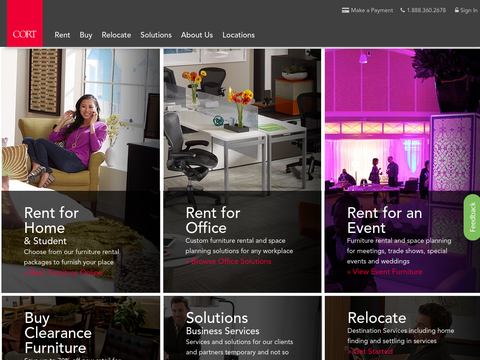Click the lock icon beside Sign In
This screenshot has width=480, height=360.
[457, 10]
